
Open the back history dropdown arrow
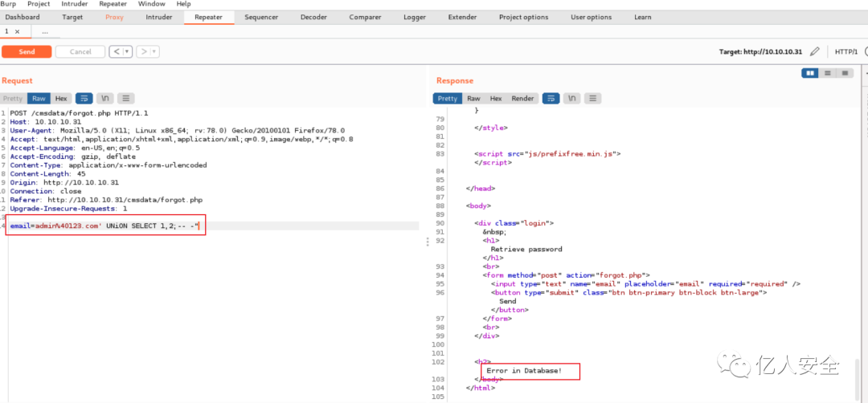pos(128,51)
